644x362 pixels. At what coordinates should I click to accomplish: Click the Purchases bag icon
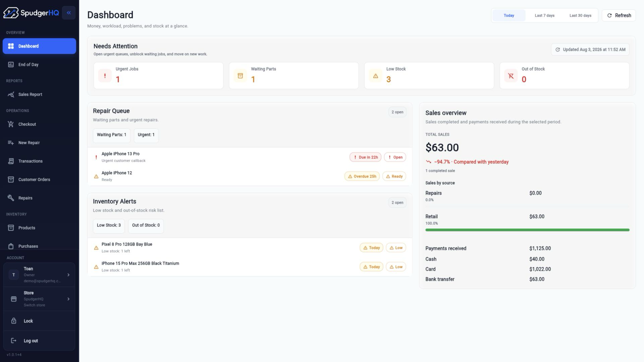[x=11, y=246]
